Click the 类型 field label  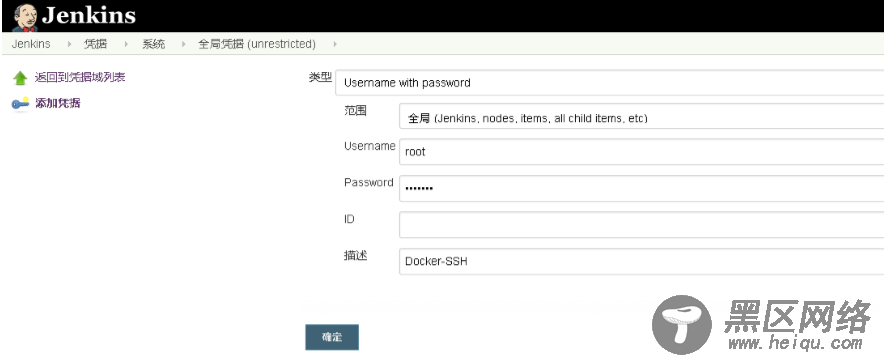[x=320, y=77]
